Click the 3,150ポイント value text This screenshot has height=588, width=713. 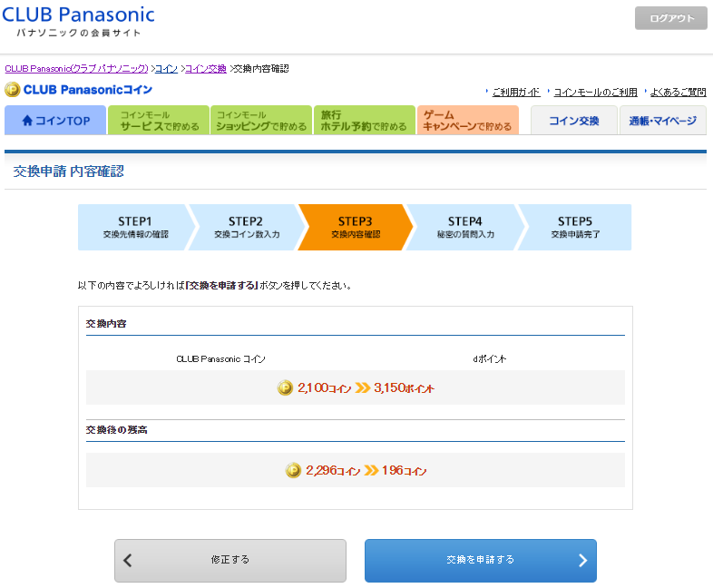point(405,387)
